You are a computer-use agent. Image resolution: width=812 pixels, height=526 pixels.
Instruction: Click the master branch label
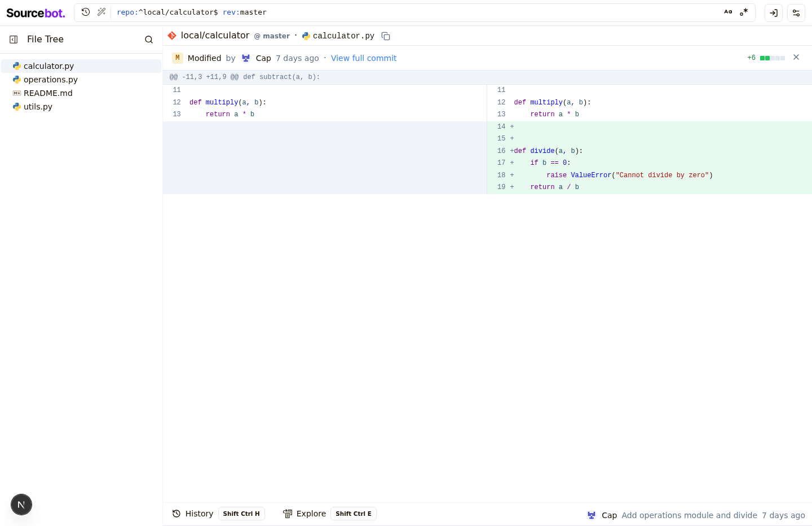coord(272,36)
